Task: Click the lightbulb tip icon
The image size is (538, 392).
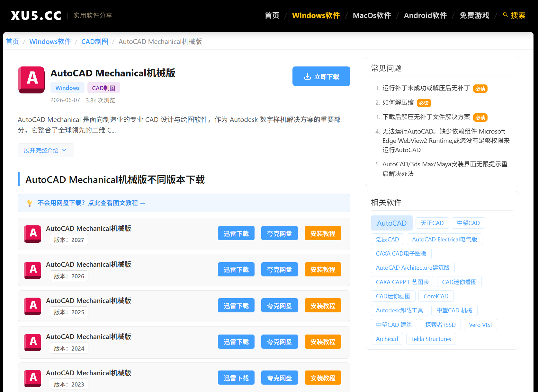Action: point(30,203)
